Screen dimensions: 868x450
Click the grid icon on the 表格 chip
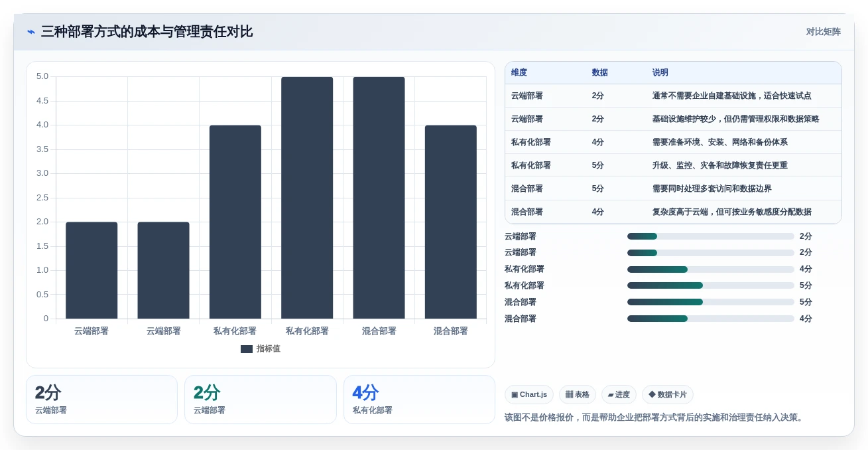[569, 394]
